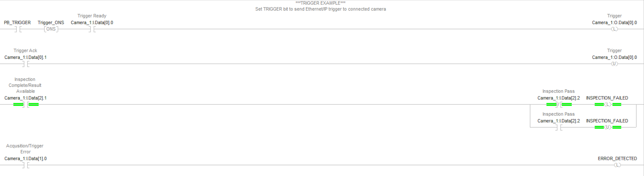
Task: Click the PB_TRIGGER tag name
Action: coord(17,23)
